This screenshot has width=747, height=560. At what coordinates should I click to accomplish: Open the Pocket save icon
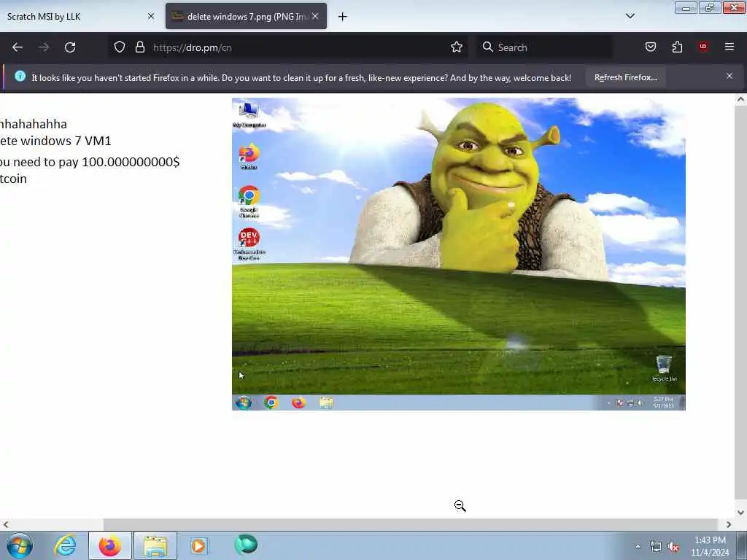[x=650, y=47]
